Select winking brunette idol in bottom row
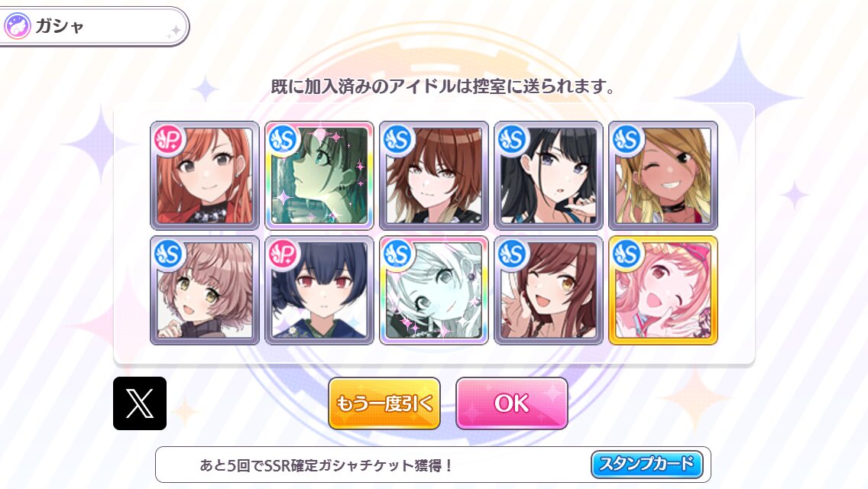The height and width of the screenshot is (489, 868). 549,290
